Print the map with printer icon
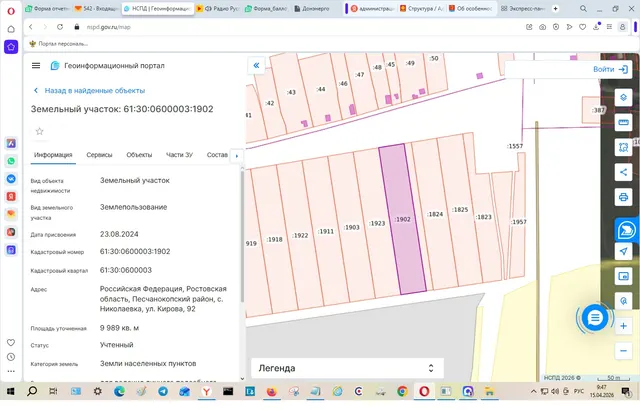640x415 pixels. point(623,197)
